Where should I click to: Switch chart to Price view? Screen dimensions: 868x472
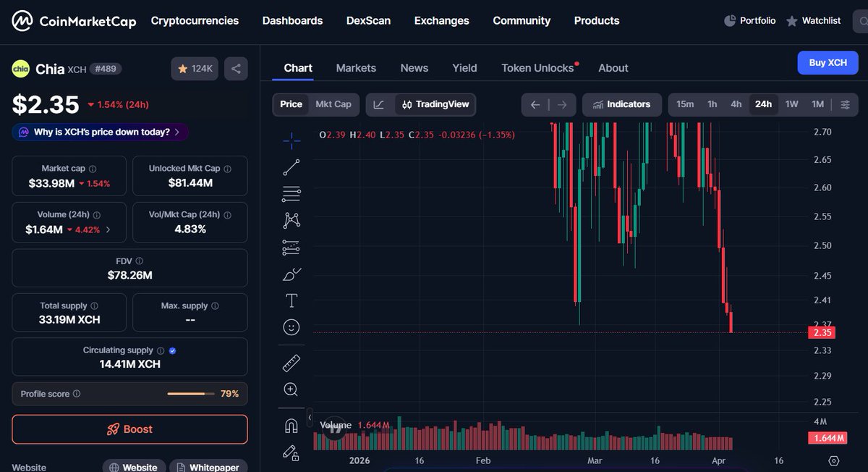tap(291, 104)
